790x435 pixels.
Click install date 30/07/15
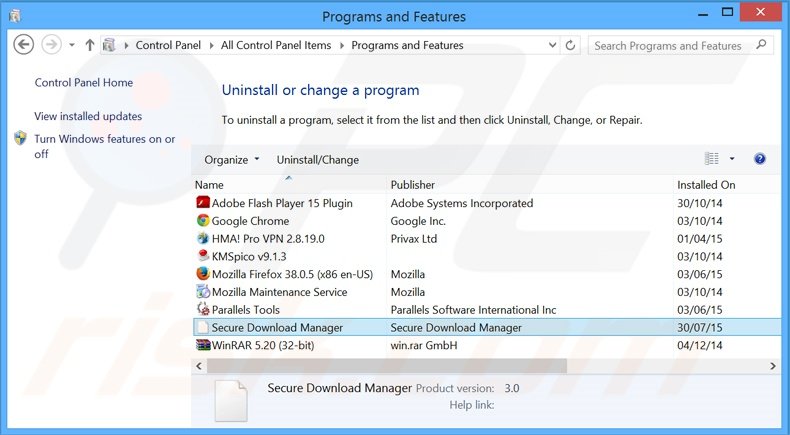pyautogui.click(x=699, y=328)
